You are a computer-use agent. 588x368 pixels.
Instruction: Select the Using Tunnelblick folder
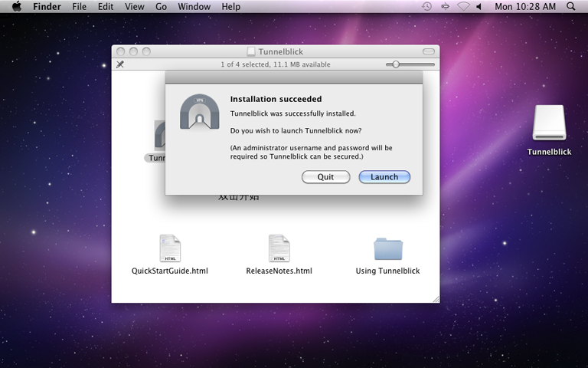point(388,248)
